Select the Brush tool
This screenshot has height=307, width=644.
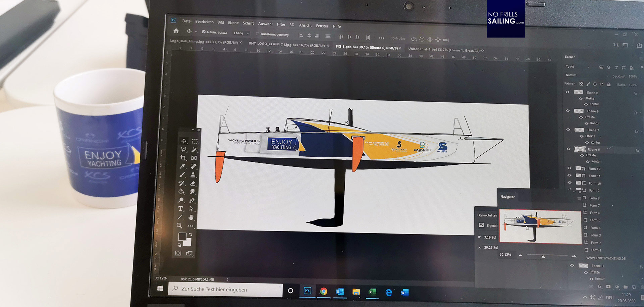pyautogui.click(x=182, y=174)
